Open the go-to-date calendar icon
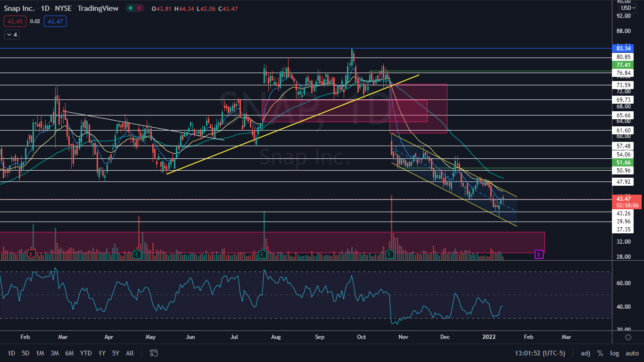 click(153, 353)
